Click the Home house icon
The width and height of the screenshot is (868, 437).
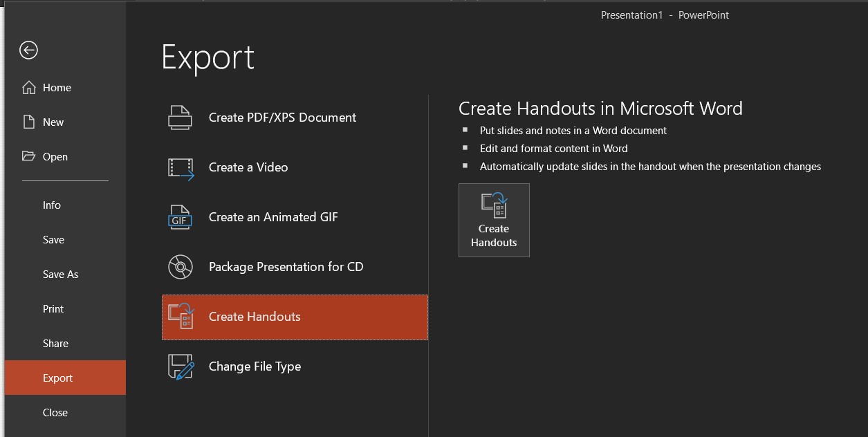(x=29, y=88)
